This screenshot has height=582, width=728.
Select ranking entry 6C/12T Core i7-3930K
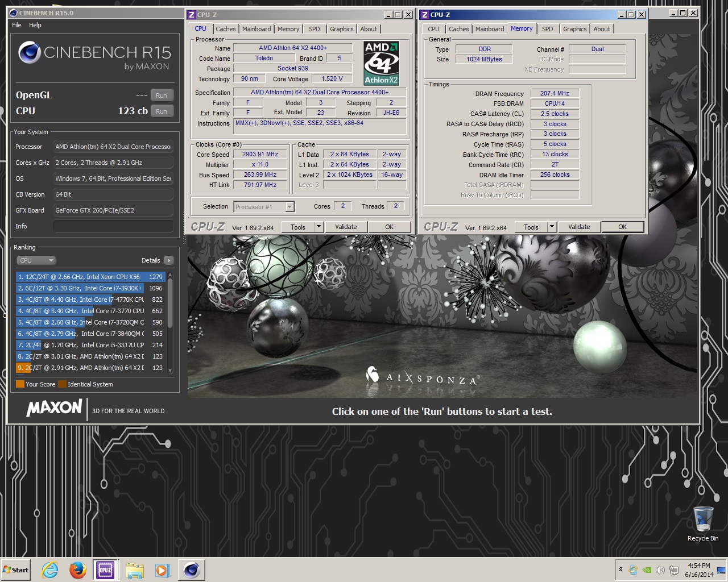pos(90,288)
